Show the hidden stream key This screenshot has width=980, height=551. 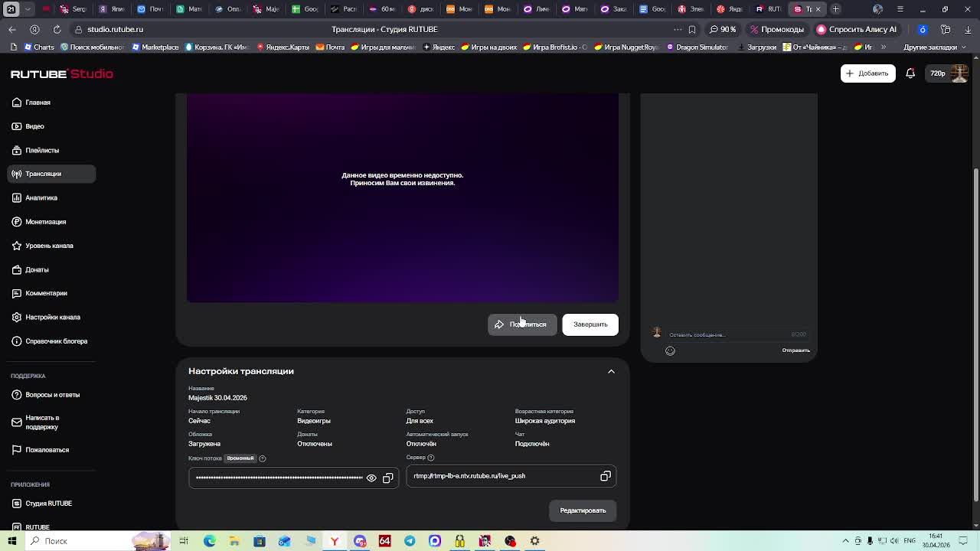point(371,478)
